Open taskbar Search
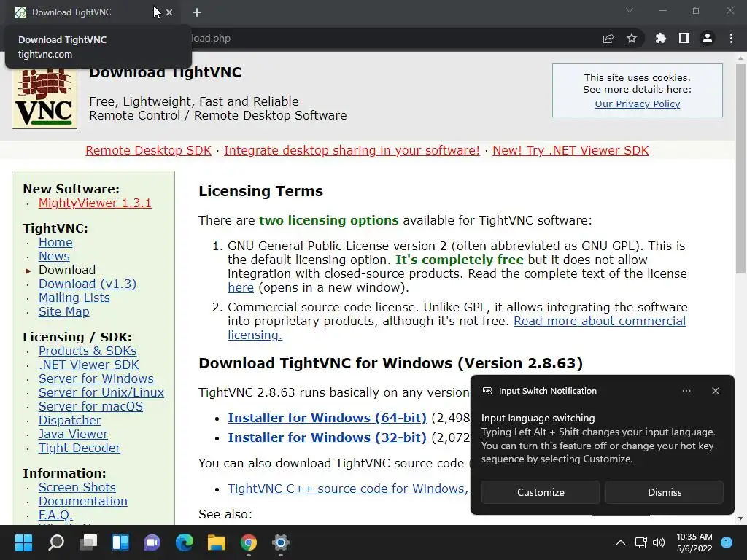The height and width of the screenshot is (560, 747). 56,542
